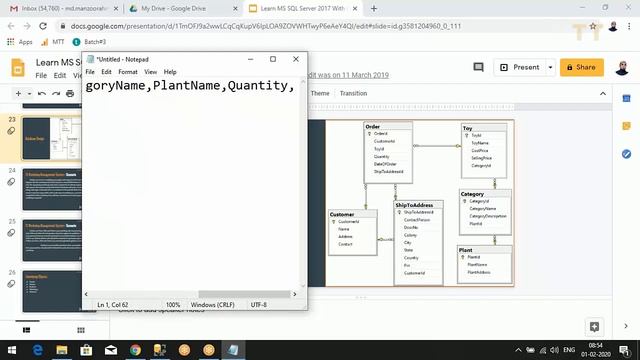Open Calendar in the side panel
The width and height of the screenshot is (640, 360).
(627, 98)
